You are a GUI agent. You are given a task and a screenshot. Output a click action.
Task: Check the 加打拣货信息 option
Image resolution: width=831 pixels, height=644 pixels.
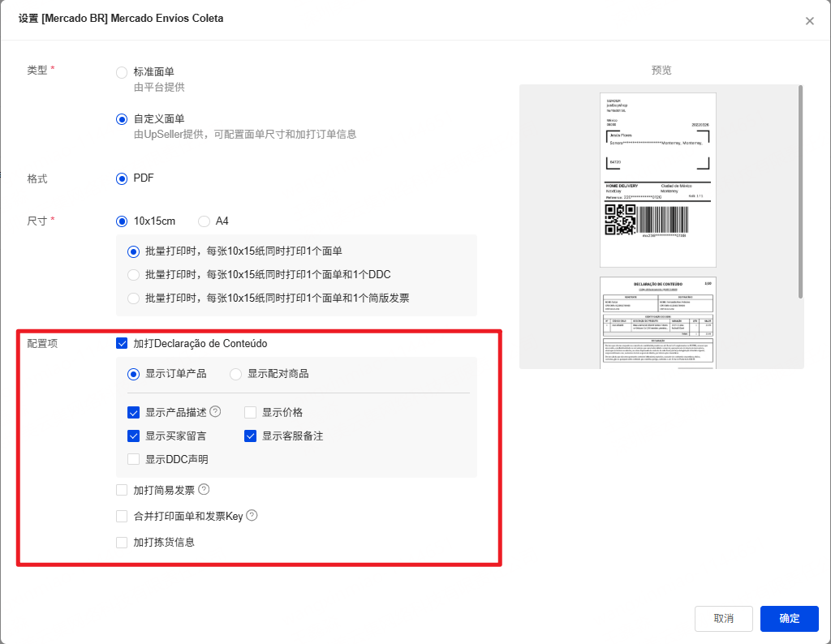(122, 542)
